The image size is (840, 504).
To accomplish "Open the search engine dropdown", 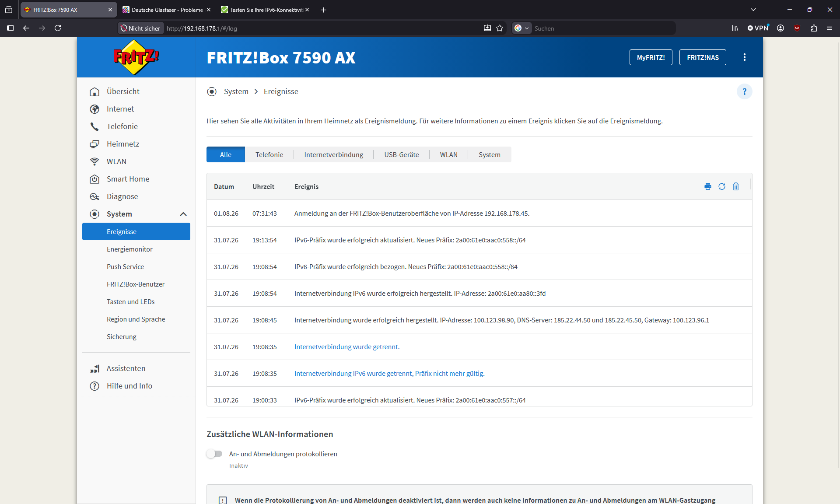I will (x=522, y=28).
